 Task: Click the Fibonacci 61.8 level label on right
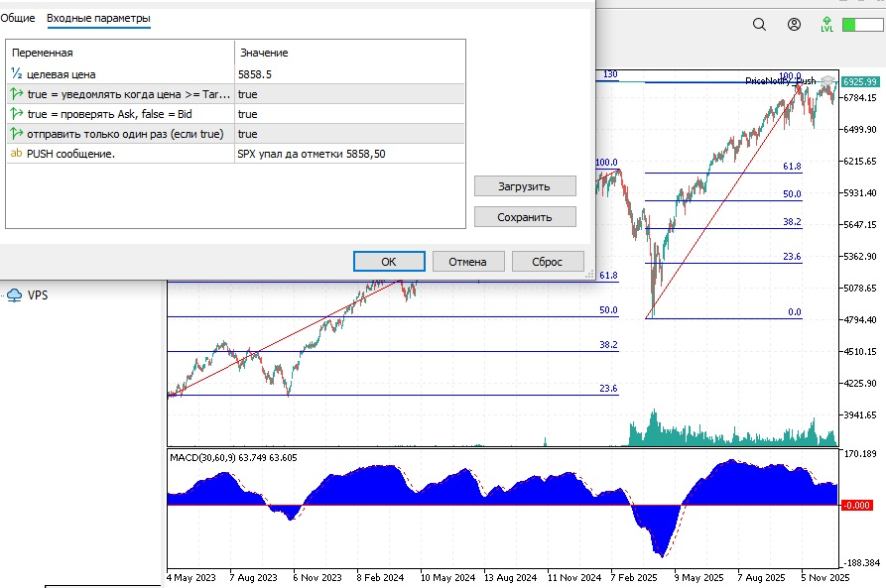tap(792, 166)
